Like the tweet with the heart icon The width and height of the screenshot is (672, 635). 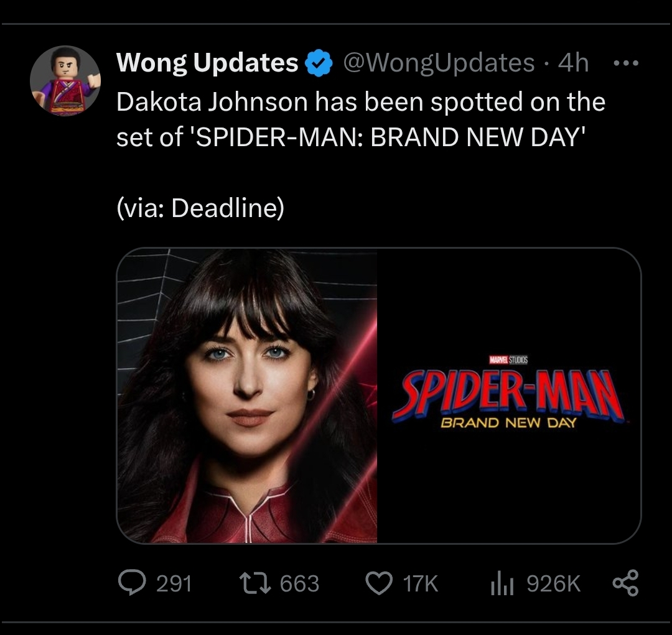pyautogui.click(x=377, y=583)
